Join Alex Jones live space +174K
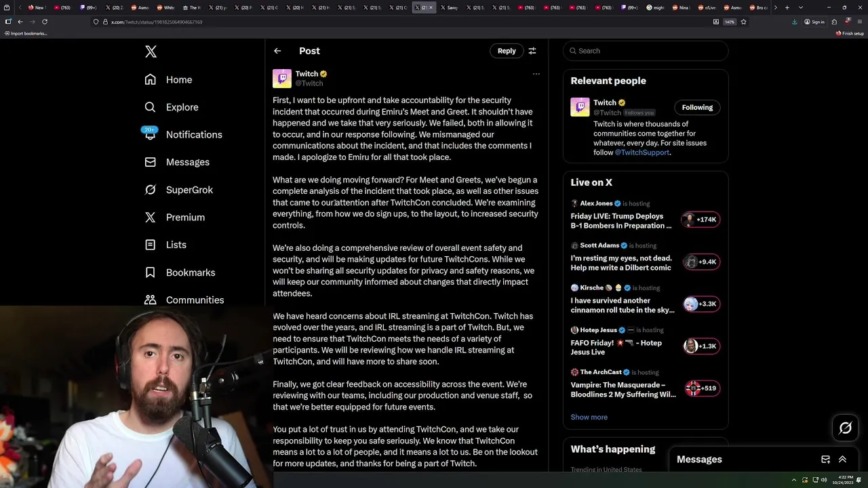 click(701, 220)
